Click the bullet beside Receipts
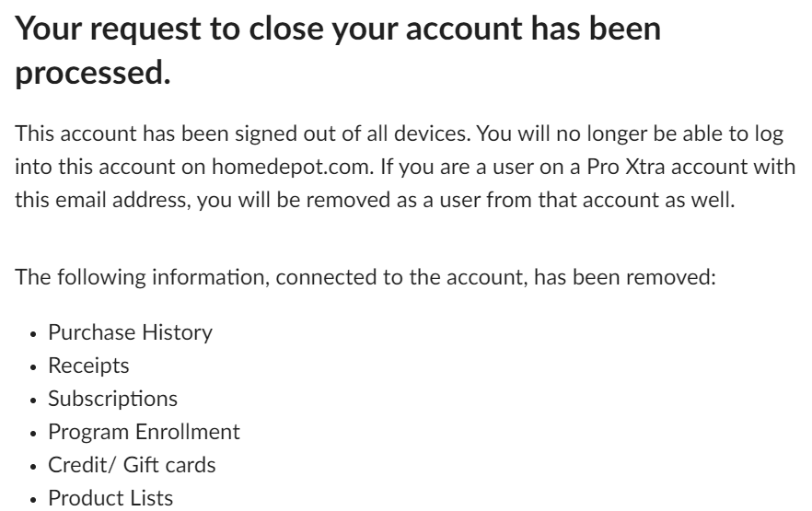812x511 pixels. pyautogui.click(x=33, y=366)
